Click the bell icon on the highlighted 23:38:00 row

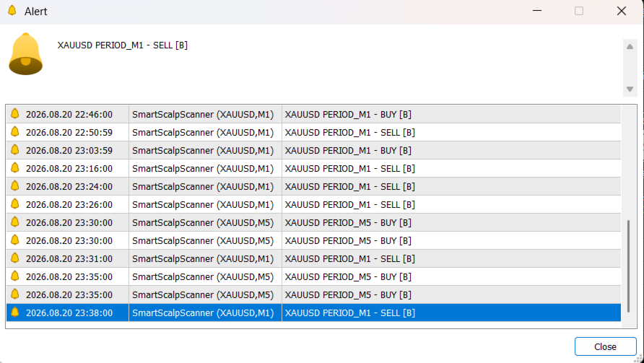[x=14, y=312]
